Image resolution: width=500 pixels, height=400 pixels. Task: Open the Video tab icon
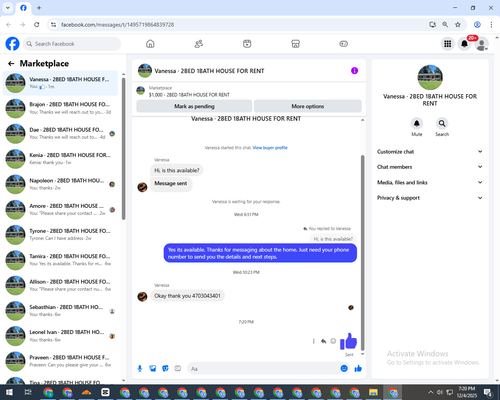click(x=247, y=44)
